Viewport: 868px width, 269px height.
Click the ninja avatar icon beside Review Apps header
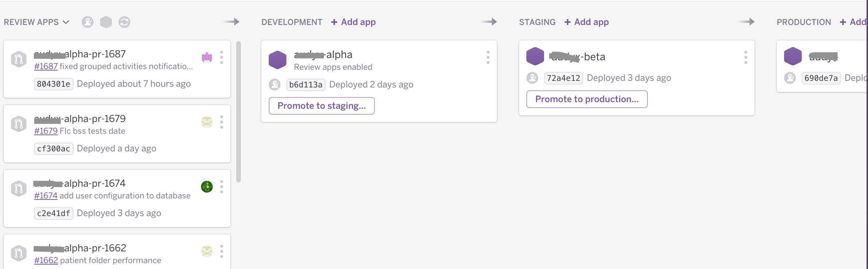point(87,22)
